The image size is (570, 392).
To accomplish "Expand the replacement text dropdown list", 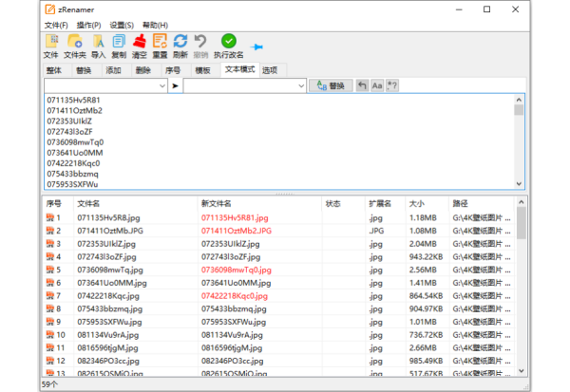I will click(299, 86).
